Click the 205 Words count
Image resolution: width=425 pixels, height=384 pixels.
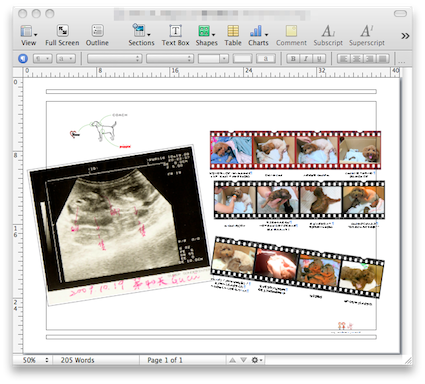pyautogui.click(x=77, y=360)
